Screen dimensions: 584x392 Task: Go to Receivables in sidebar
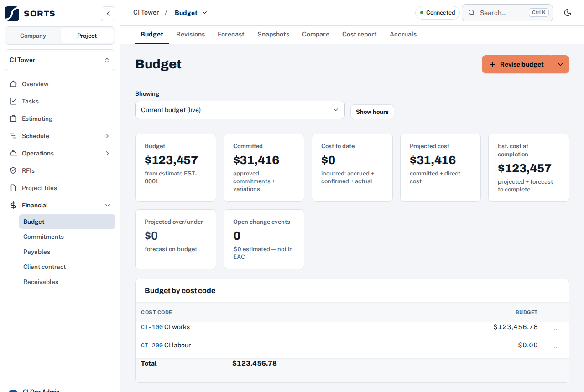[x=67, y=282]
